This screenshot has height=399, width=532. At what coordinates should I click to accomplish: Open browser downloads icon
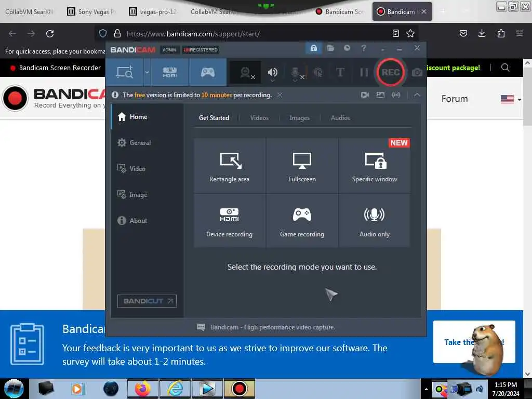[482, 33]
